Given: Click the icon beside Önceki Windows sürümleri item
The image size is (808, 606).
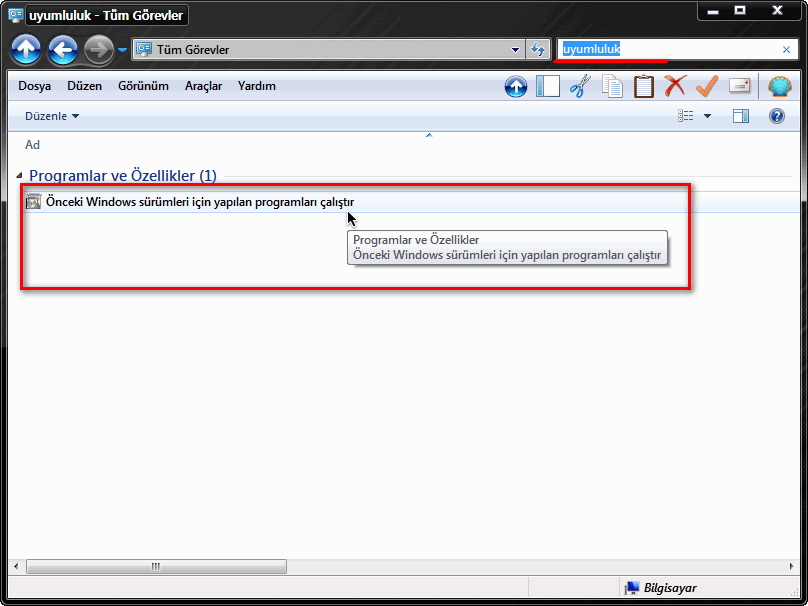Looking at the screenshot, I should 33,201.
